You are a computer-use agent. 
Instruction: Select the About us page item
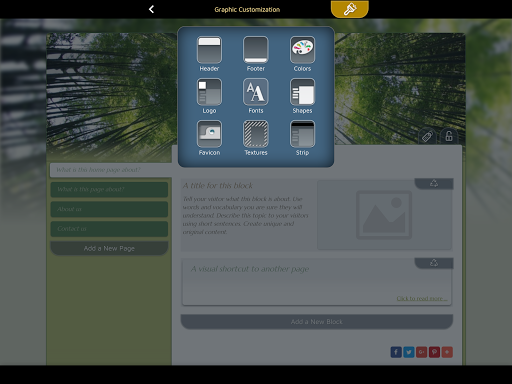pyautogui.click(x=109, y=209)
